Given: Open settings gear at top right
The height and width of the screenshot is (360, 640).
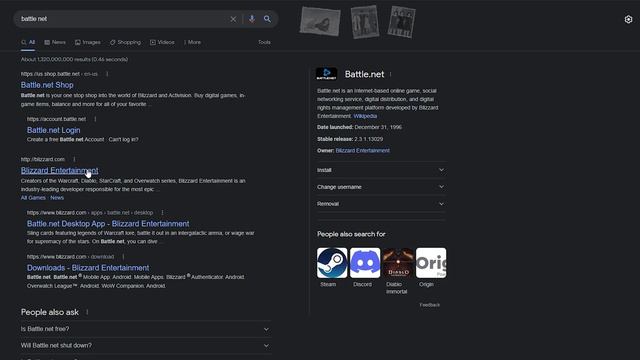Looking at the screenshot, I should point(628,19).
